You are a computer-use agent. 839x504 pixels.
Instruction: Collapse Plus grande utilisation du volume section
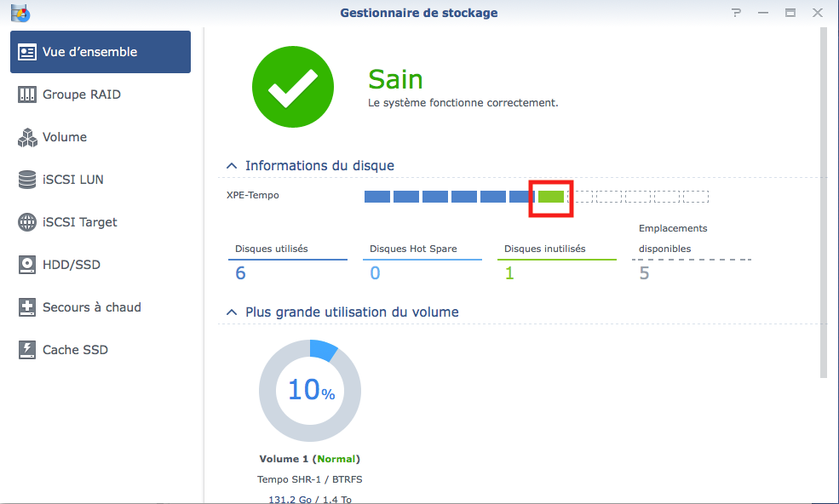coord(232,312)
